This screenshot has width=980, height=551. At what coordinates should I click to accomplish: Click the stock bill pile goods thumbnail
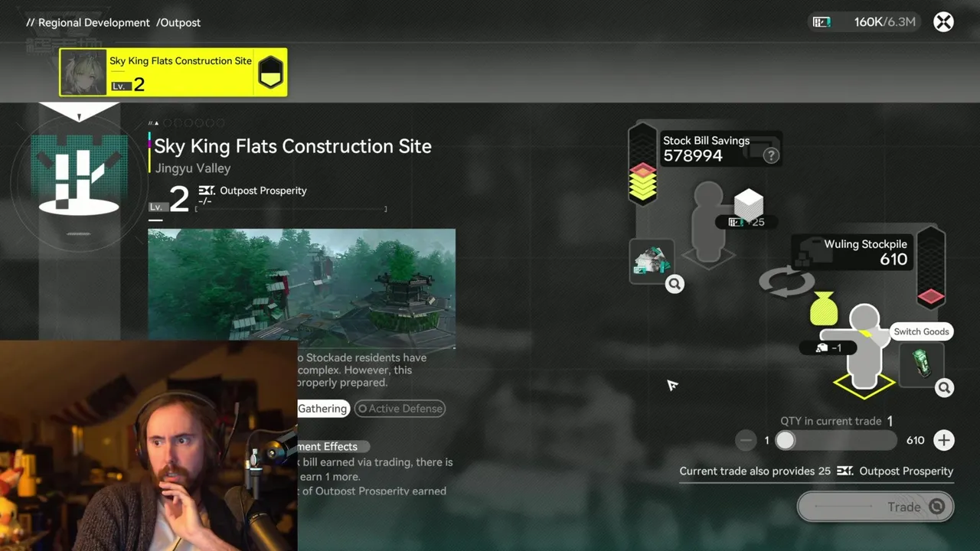[x=652, y=260]
